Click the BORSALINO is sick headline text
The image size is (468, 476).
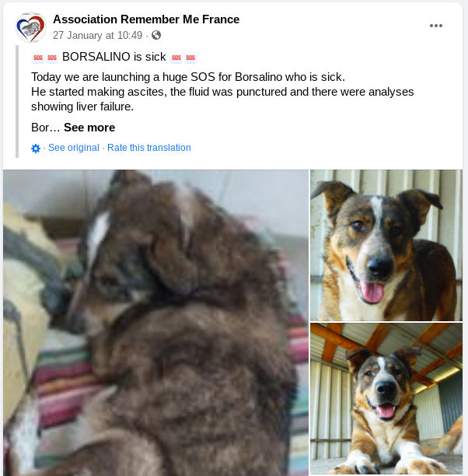pos(114,57)
